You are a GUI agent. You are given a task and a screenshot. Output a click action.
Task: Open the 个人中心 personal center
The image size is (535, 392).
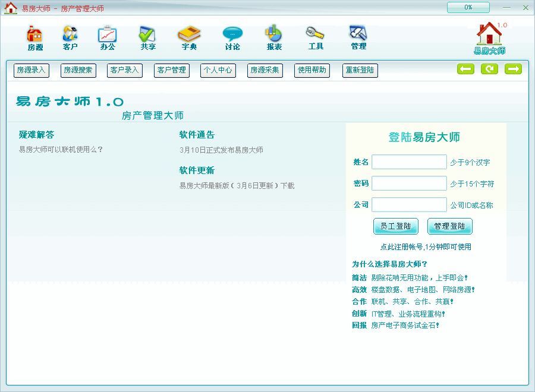218,70
